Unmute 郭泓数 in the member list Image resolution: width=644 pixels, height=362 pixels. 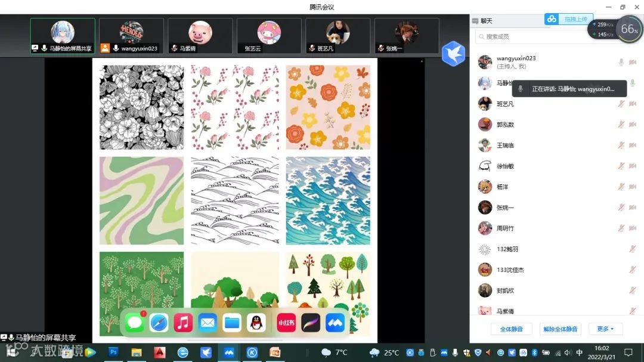(621, 124)
